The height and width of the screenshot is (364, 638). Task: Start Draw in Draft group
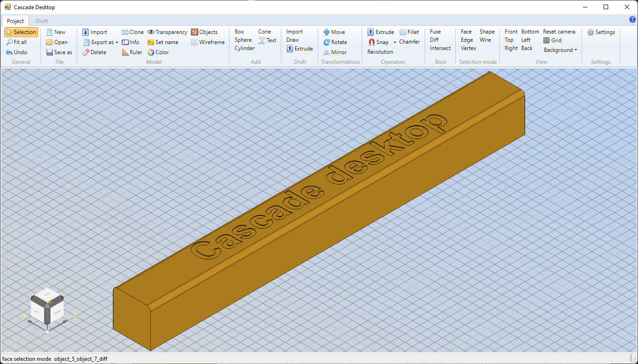pos(293,40)
